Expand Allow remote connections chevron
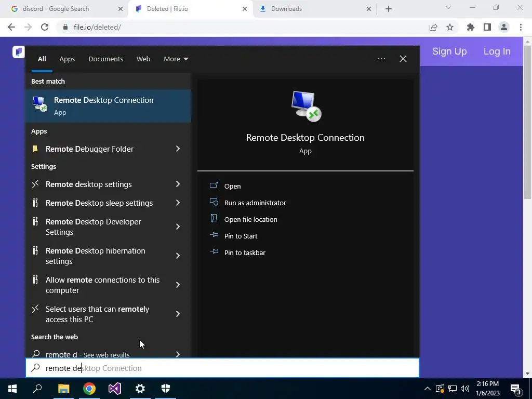This screenshot has width=532, height=399. [178, 285]
